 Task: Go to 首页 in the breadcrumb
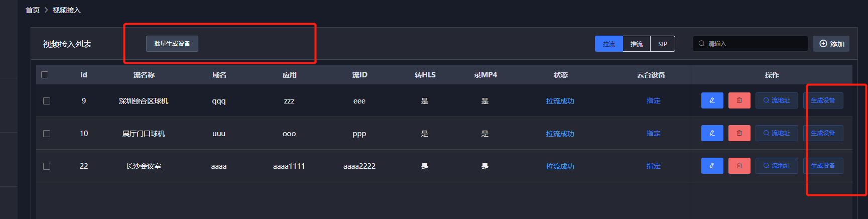coord(33,10)
